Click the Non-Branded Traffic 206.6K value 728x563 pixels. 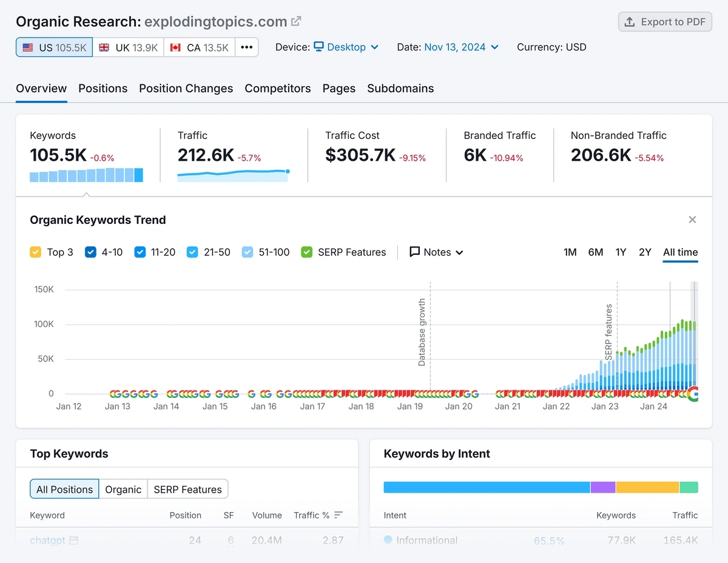[x=601, y=155]
